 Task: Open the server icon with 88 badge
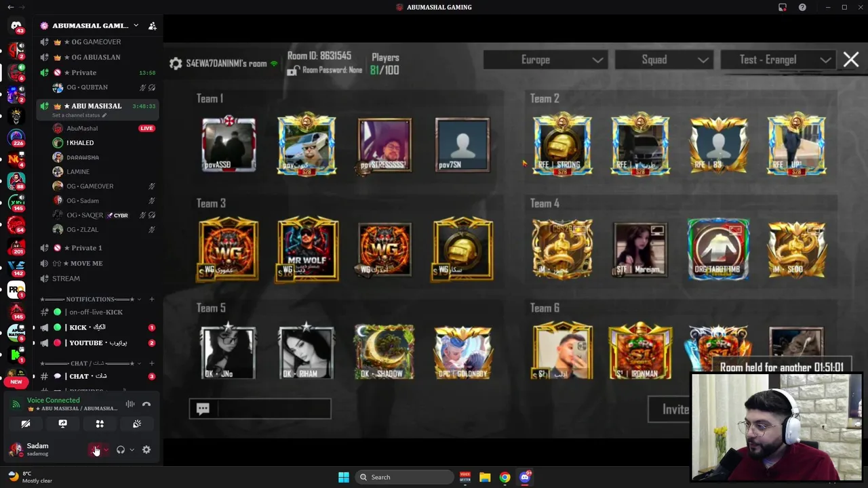pyautogui.click(x=16, y=181)
